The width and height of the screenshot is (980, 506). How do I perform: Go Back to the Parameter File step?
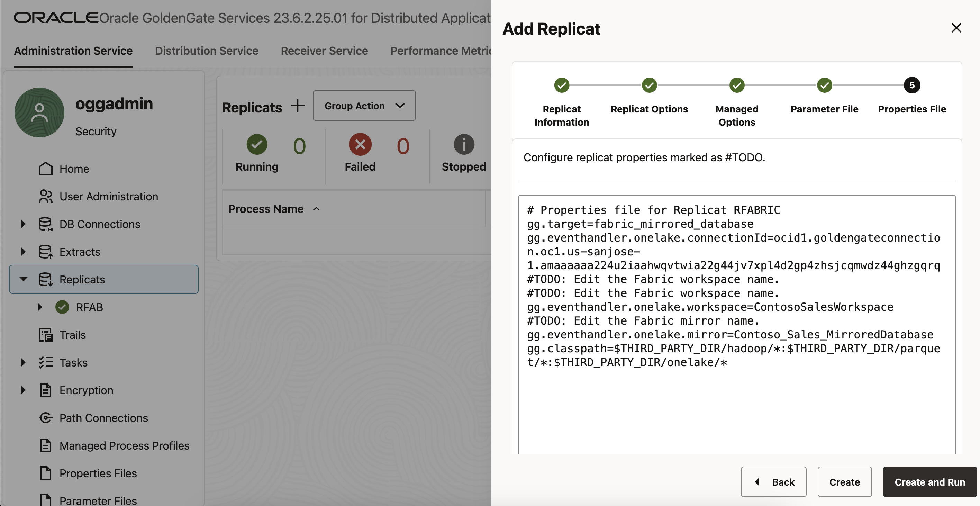(773, 482)
